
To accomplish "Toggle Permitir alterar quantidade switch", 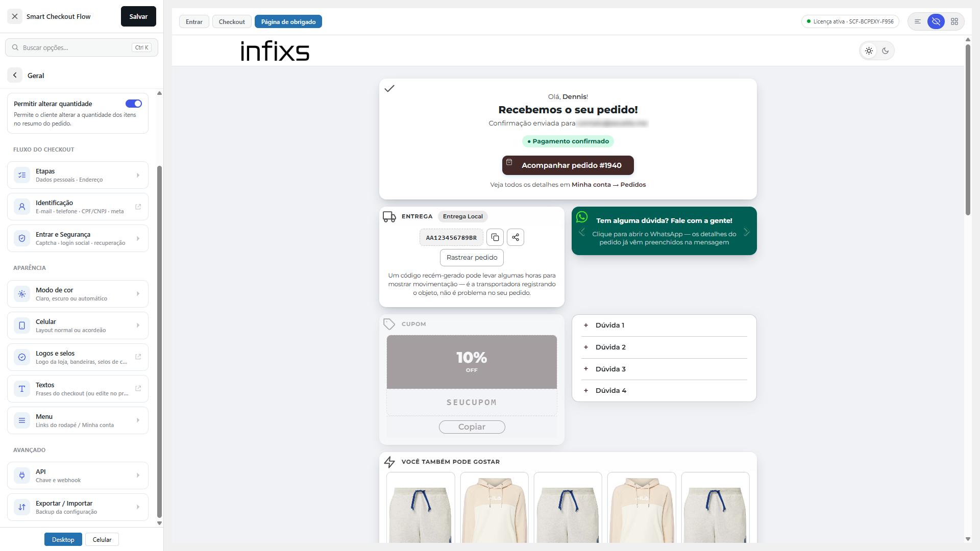I will [134, 104].
